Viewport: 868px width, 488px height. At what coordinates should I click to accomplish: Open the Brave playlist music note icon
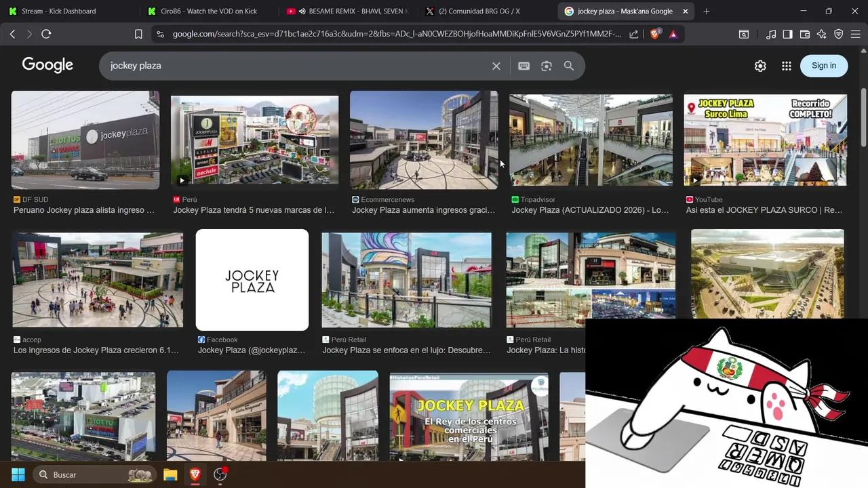pyautogui.click(x=771, y=34)
